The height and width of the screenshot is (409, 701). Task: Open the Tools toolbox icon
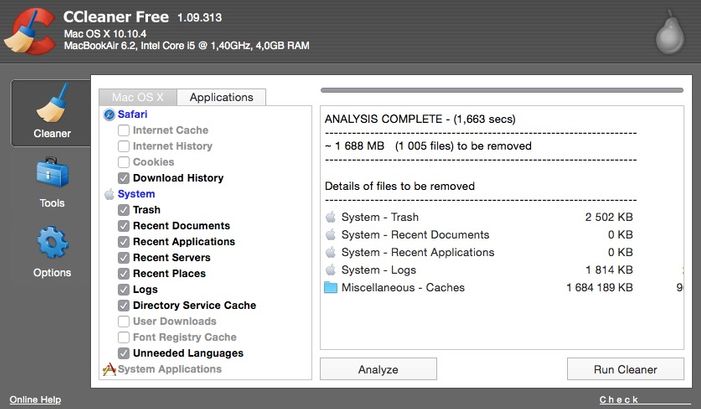(x=52, y=175)
